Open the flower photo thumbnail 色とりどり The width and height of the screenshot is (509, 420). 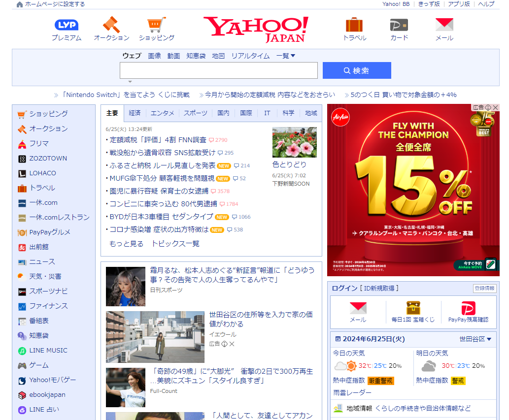[295, 142]
